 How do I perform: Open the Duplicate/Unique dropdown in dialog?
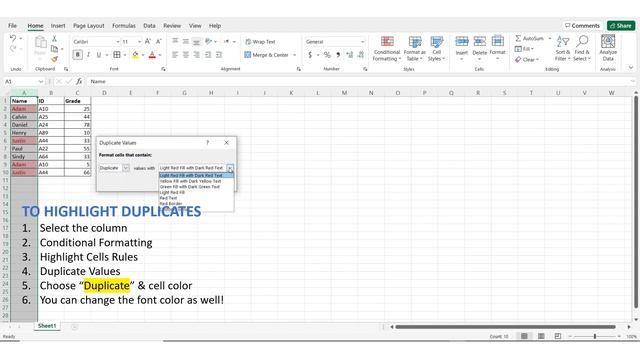tap(126, 168)
